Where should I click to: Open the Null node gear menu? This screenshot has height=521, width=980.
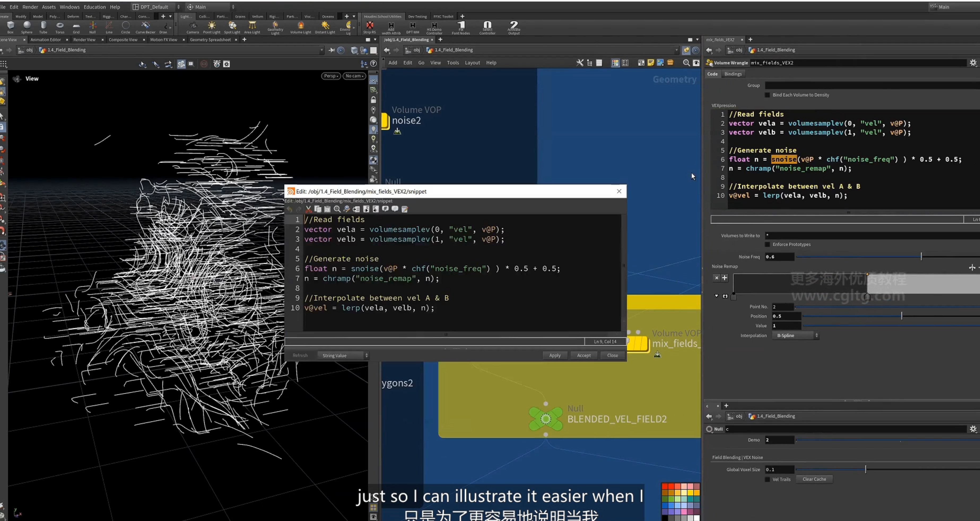(x=973, y=429)
